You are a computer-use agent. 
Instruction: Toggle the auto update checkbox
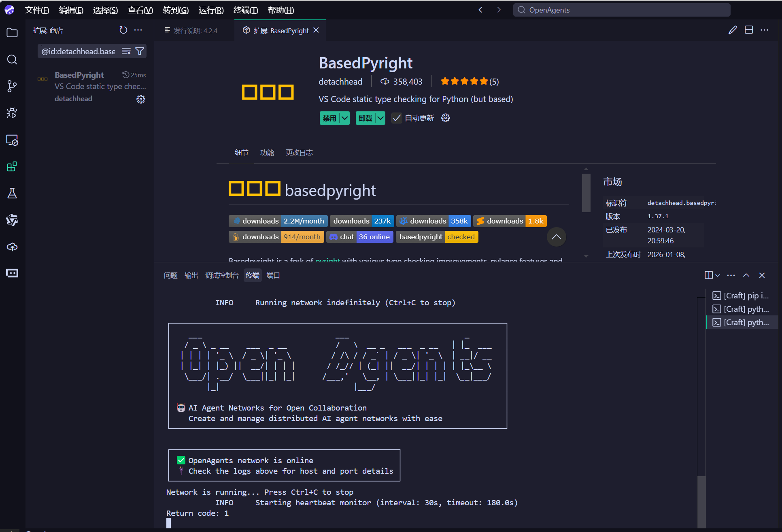(x=397, y=118)
